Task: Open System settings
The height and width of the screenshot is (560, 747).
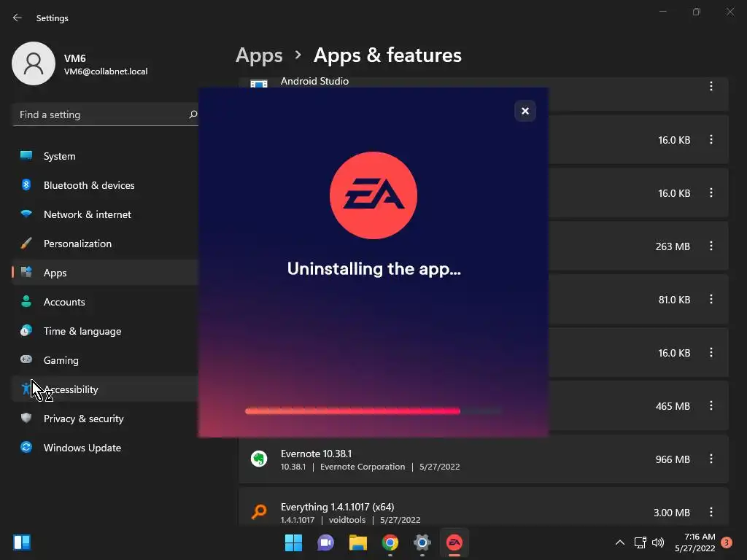Action: [x=105, y=156]
